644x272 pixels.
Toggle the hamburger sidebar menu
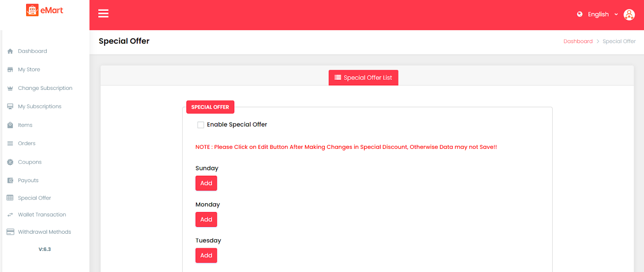(x=103, y=14)
